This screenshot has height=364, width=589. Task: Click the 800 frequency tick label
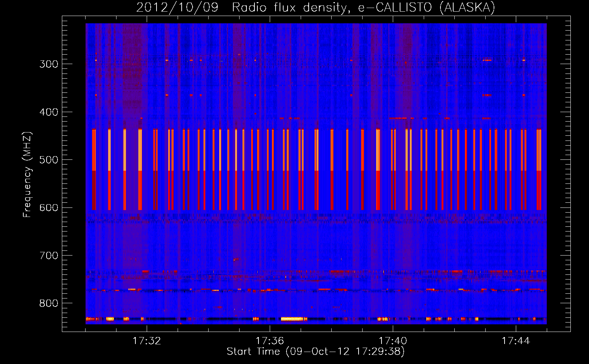click(49, 304)
